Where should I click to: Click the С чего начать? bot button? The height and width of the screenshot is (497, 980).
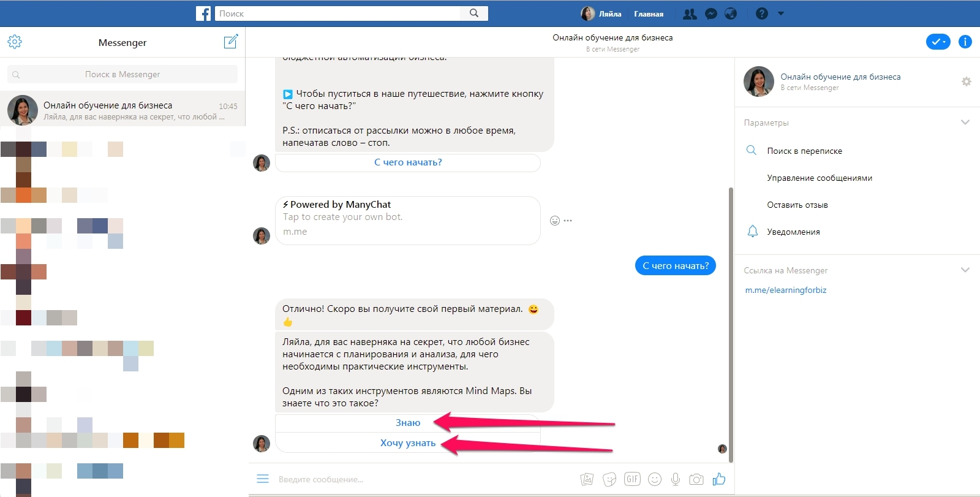[408, 162]
